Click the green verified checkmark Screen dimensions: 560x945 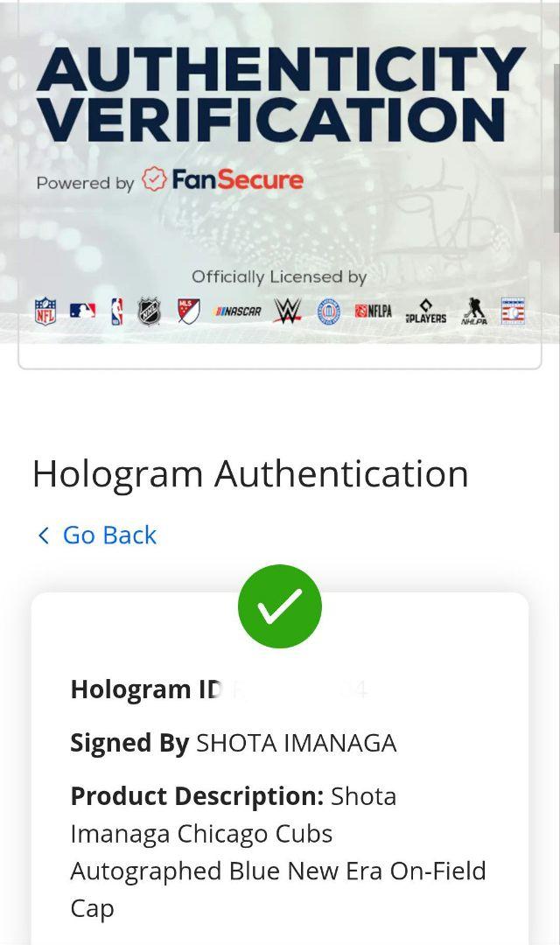tap(280, 606)
